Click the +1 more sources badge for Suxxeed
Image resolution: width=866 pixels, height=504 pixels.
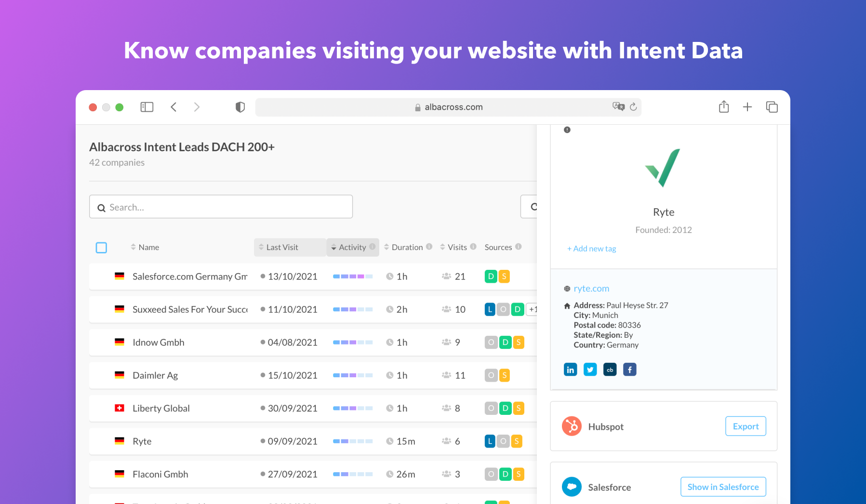point(532,309)
